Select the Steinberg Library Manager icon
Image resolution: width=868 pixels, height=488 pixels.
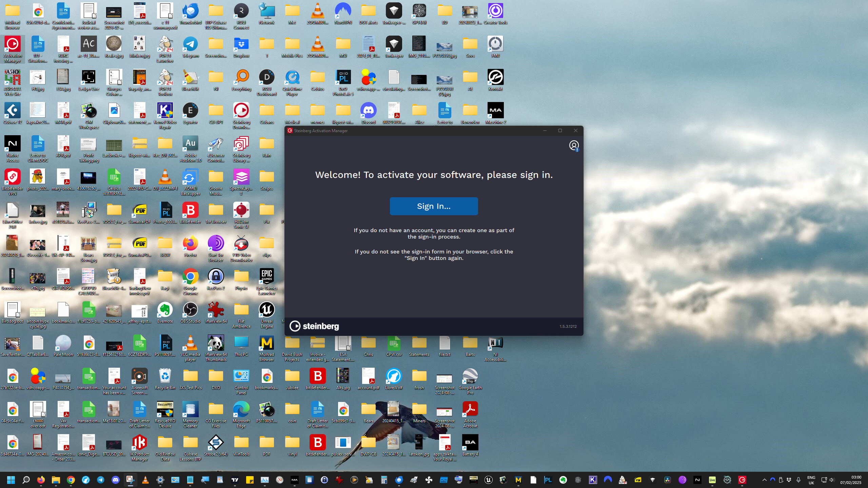click(241, 149)
